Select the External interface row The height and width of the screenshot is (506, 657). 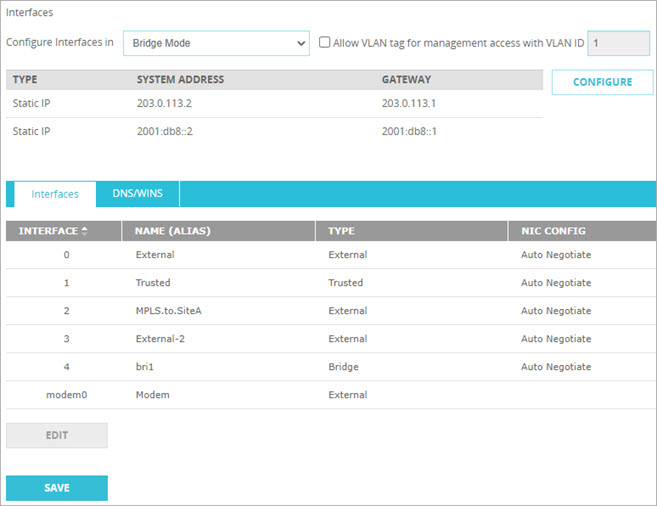coord(155,255)
